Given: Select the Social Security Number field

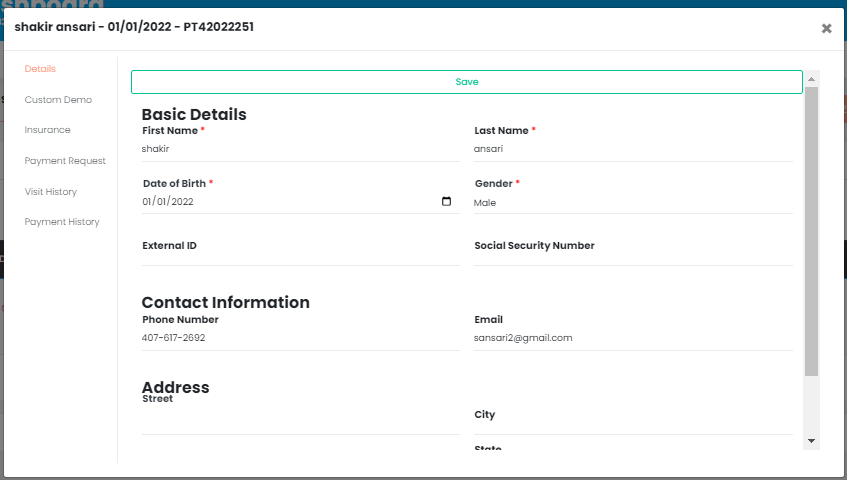Looking at the screenshot, I should pos(632,257).
